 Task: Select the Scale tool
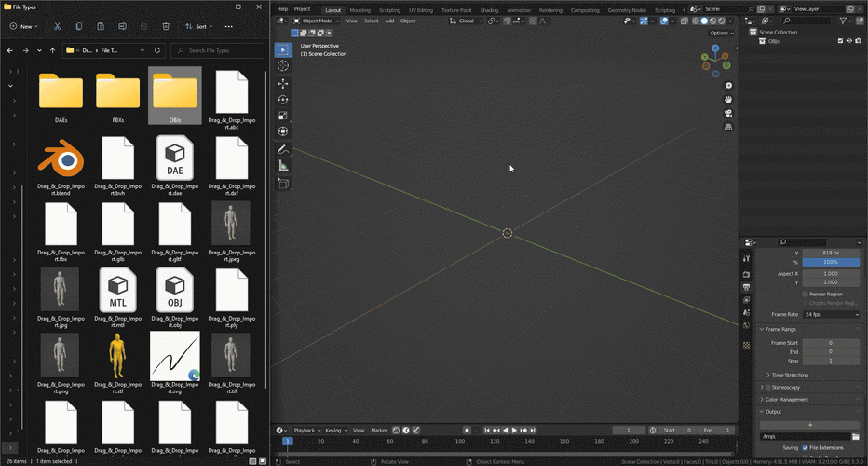point(283,116)
